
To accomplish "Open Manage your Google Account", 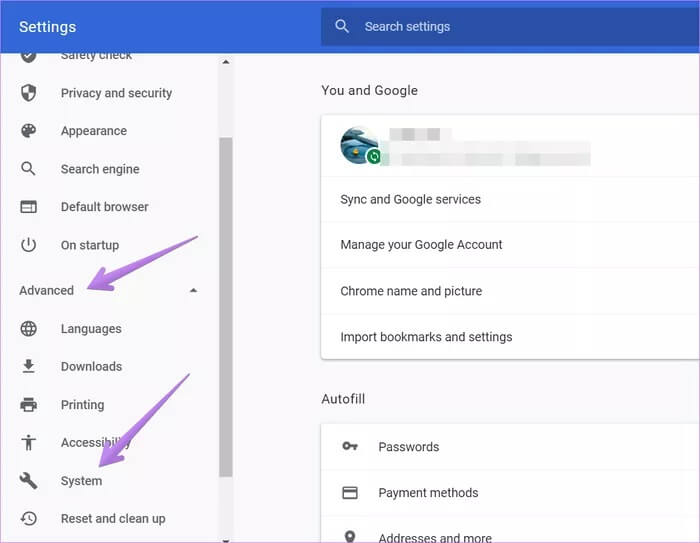I will pyautogui.click(x=510, y=245).
